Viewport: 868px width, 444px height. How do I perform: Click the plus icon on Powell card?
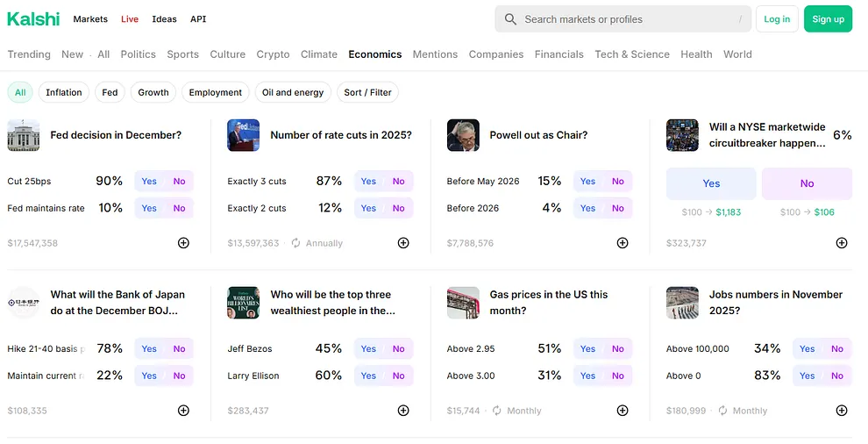pyautogui.click(x=623, y=243)
